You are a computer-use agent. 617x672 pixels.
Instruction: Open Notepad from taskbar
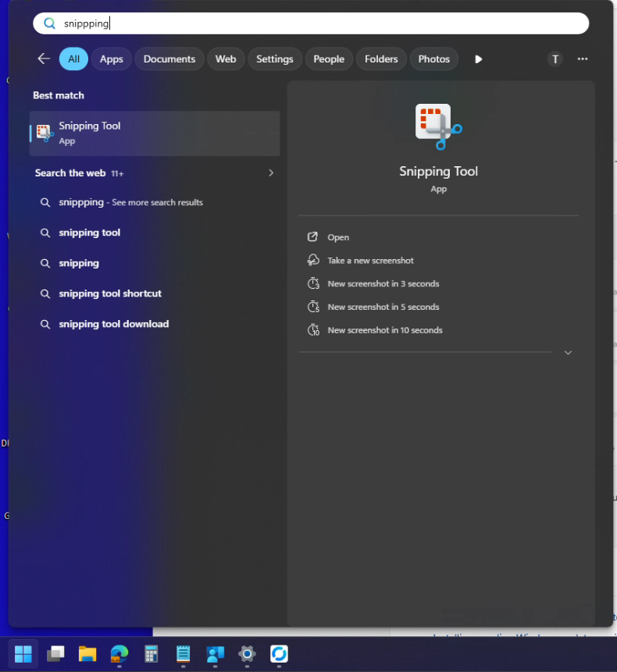[x=183, y=653]
